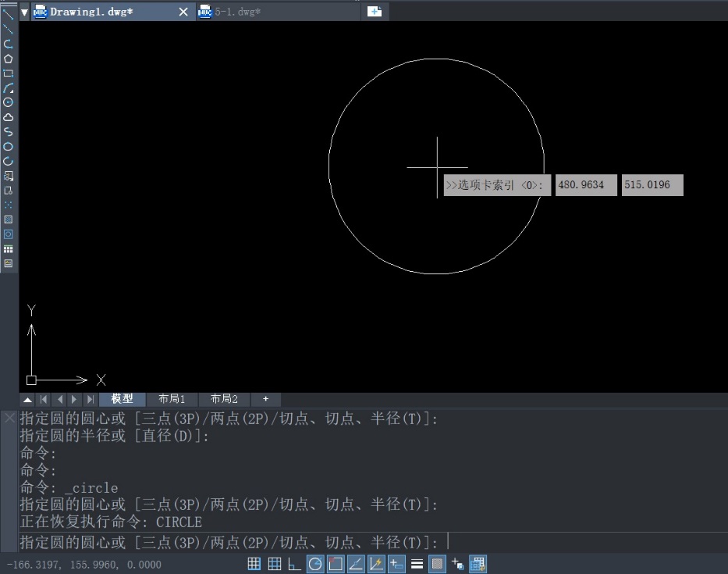Toggle grid display in status bar
The height and width of the screenshot is (574, 728).
(x=275, y=565)
